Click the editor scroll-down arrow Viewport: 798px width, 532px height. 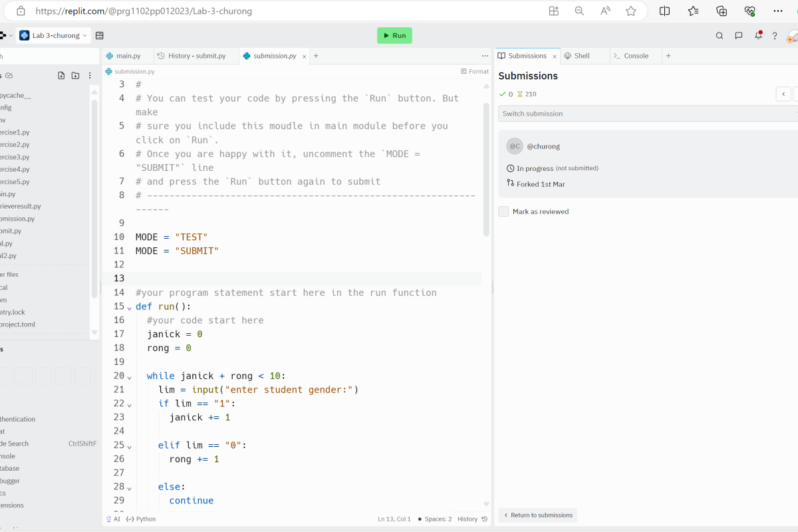[x=486, y=504]
